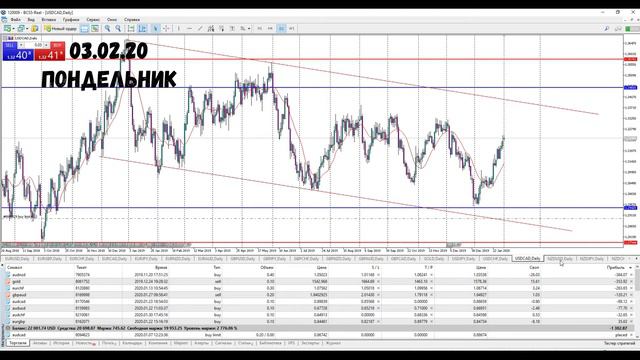This screenshot has height=360, width=640.
Task: Click the new chart toolbar icon
Action: [7, 29]
